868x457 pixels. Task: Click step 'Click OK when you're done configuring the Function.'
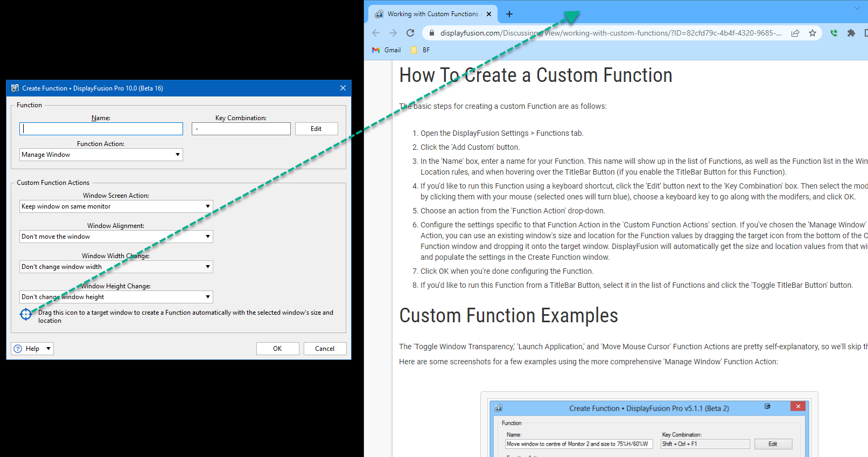[x=507, y=271]
